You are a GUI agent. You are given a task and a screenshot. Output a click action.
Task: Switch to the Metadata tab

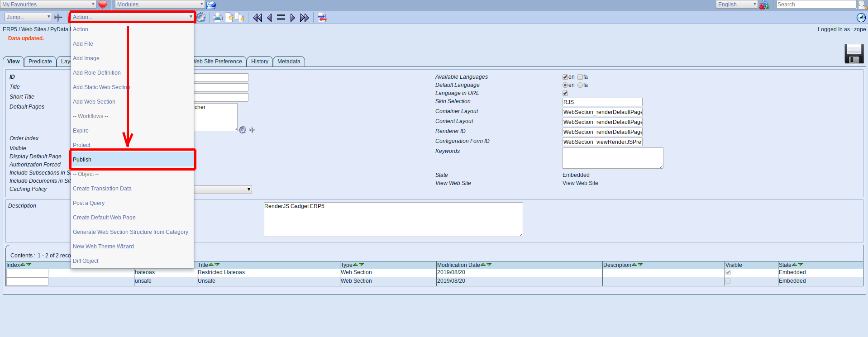289,62
